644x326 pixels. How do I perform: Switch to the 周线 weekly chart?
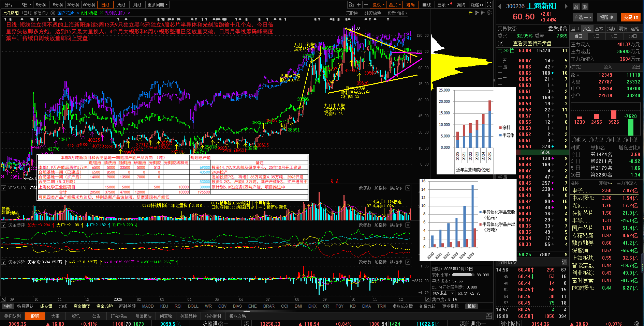121,5
